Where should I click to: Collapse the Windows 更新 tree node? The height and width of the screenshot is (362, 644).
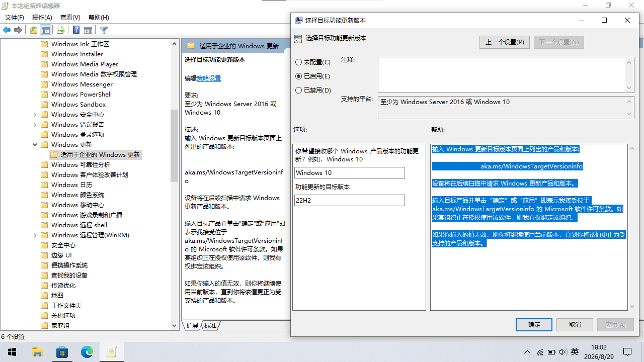tap(35, 144)
